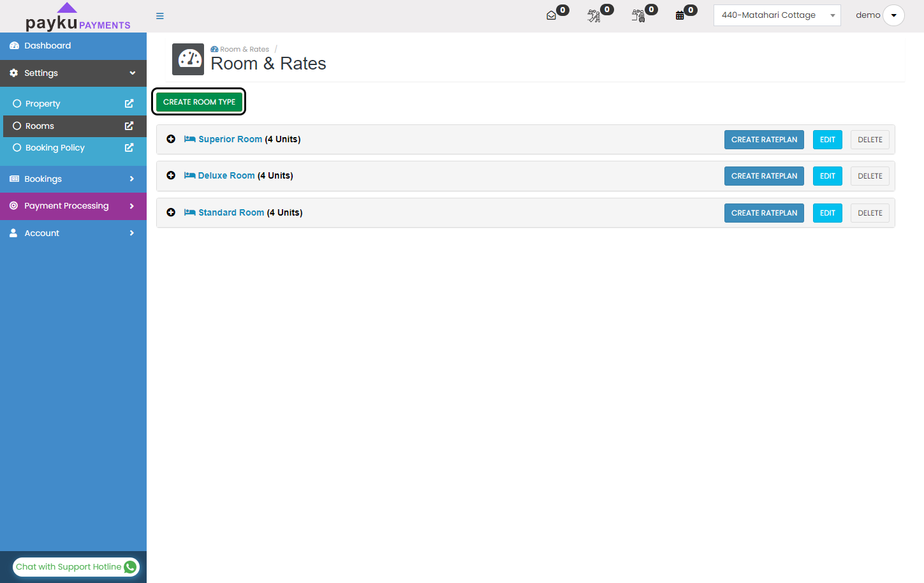The image size is (924, 583).
Task: Edit the Superior Room type
Action: point(828,140)
